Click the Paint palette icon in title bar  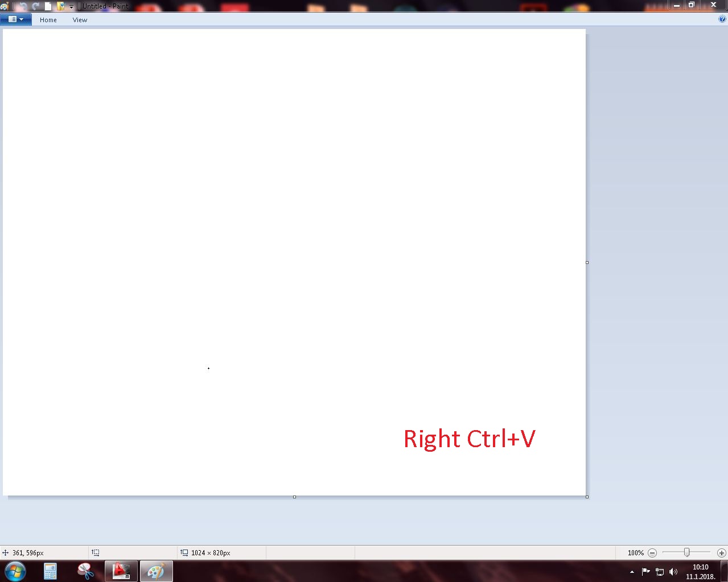click(x=4, y=6)
